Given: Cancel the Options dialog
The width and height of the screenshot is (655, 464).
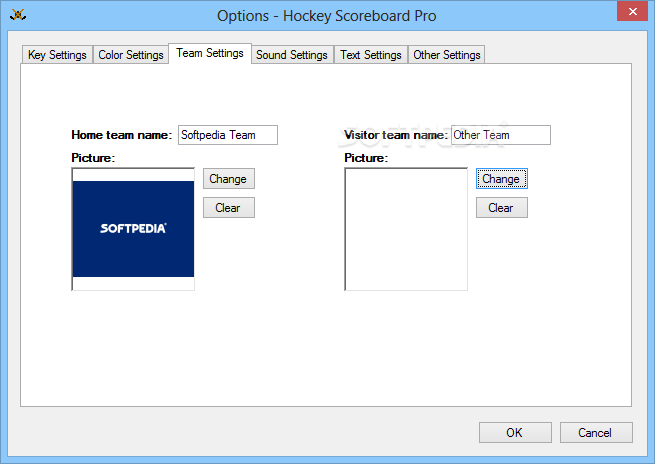Looking at the screenshot, I should 596,433.
